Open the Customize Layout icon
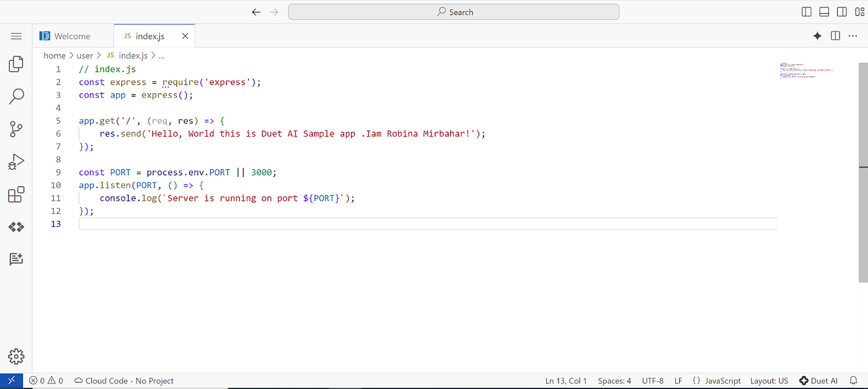Screen dimensions: 868x389 click(x=859, y=12)
